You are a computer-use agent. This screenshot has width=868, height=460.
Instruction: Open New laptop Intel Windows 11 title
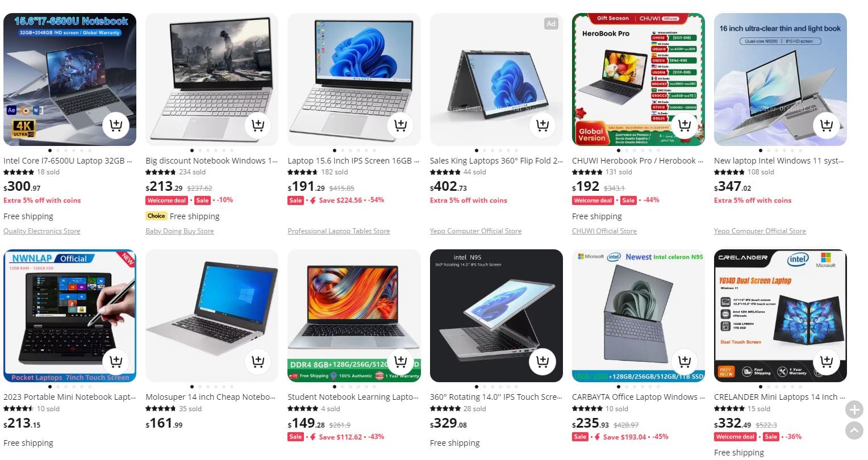pos(779,161)
